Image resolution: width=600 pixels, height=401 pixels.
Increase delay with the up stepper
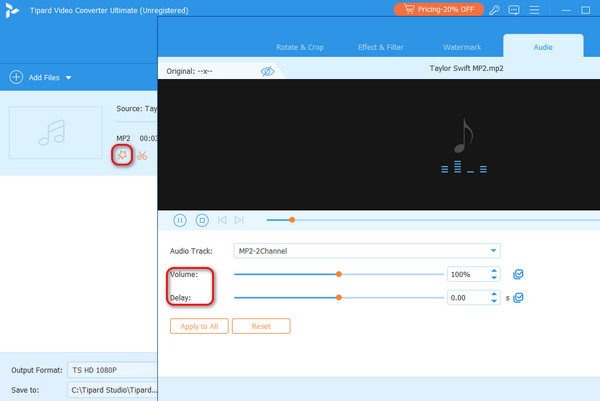point(494,294)
